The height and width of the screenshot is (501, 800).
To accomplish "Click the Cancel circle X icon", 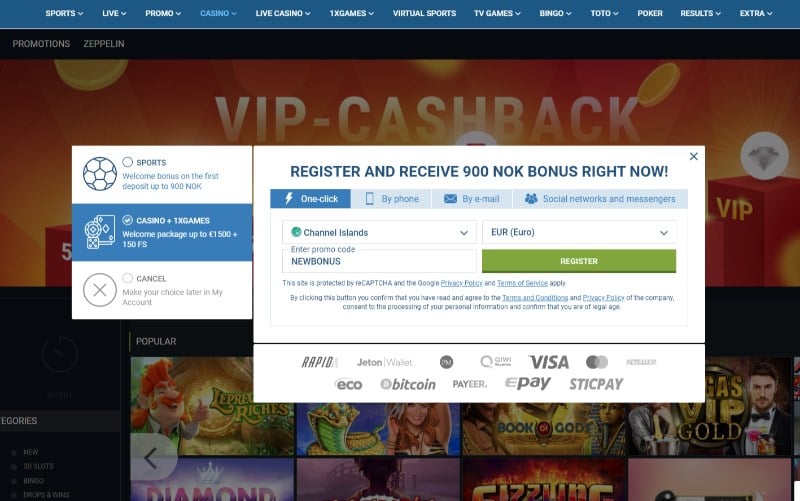I will pos(100,290).
